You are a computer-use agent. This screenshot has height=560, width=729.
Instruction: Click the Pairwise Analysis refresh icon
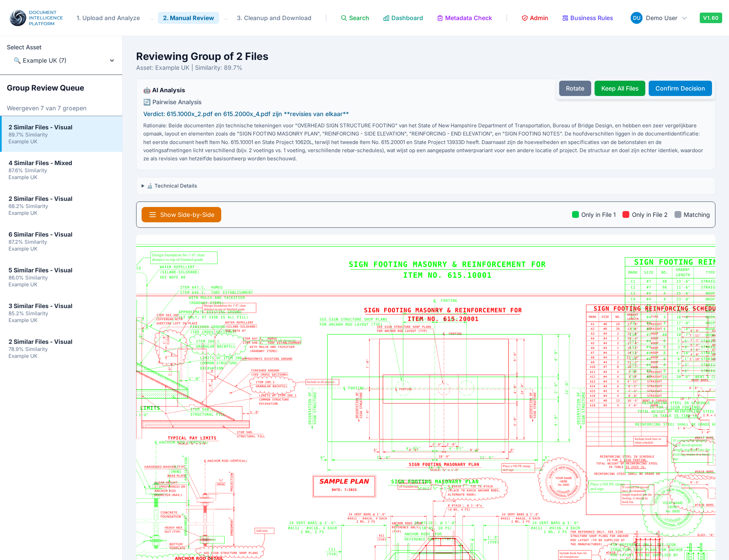point(147,102)
